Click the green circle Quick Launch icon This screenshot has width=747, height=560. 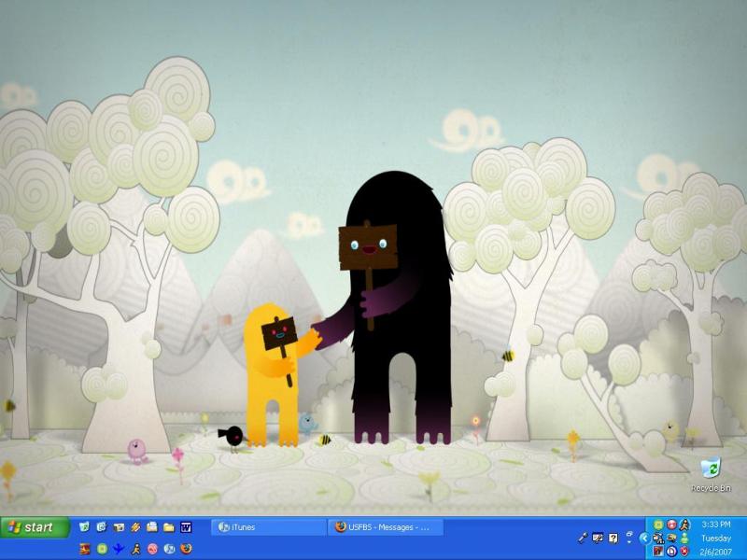102,549
